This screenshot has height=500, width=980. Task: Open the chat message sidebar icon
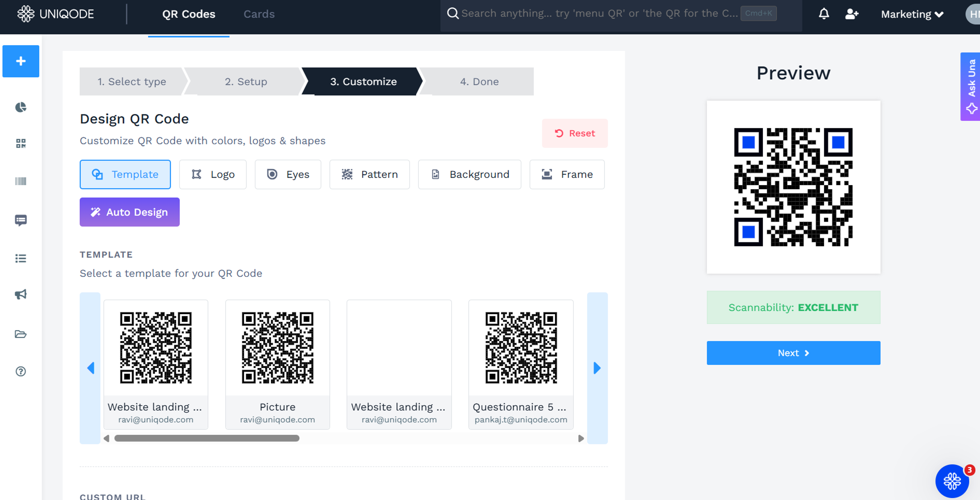point(21,220)
